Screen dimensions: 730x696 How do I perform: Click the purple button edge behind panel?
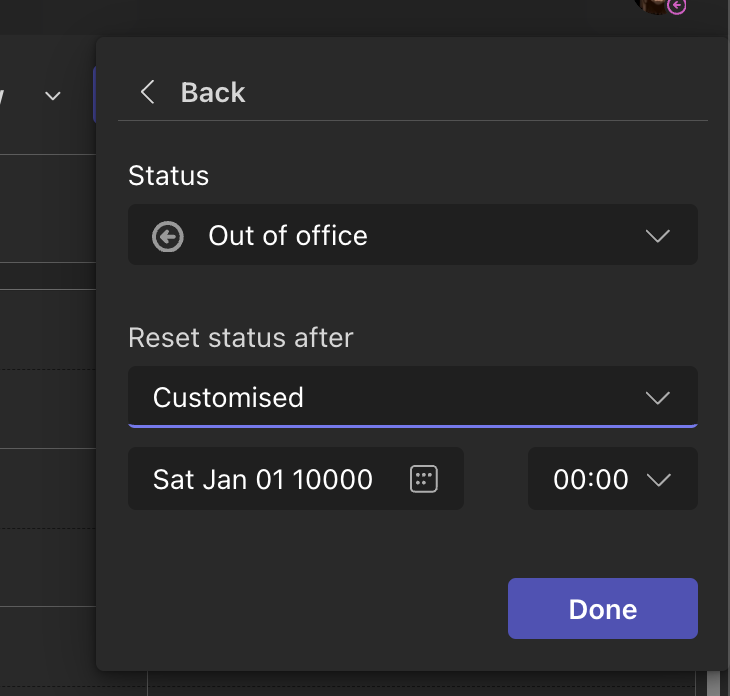(94, 95)
